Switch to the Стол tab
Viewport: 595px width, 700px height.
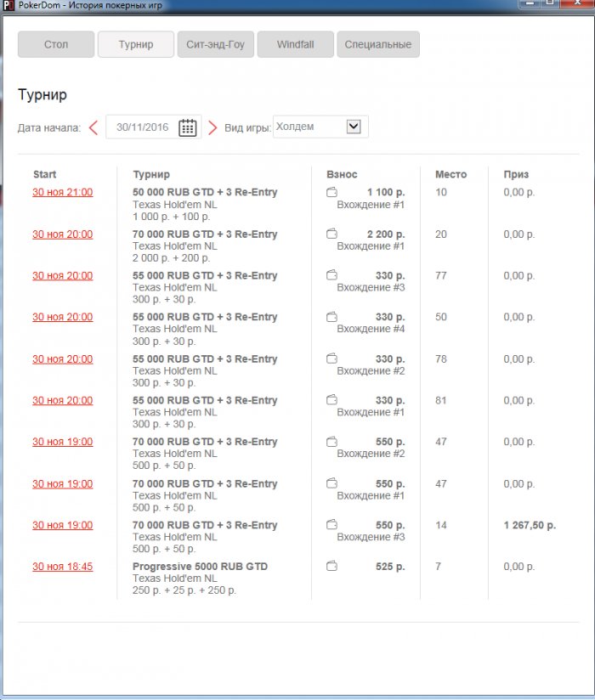pyautogui.click(x=56, y=44)
